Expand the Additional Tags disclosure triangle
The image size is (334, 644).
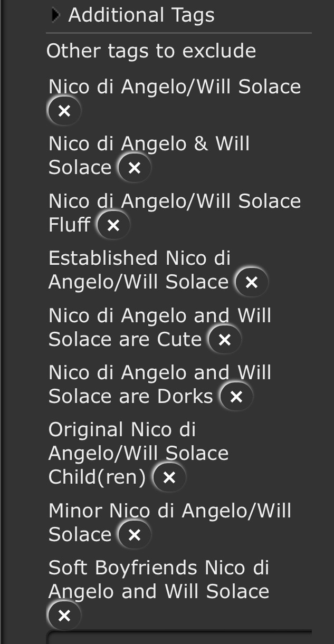click(x=55, y=15)
